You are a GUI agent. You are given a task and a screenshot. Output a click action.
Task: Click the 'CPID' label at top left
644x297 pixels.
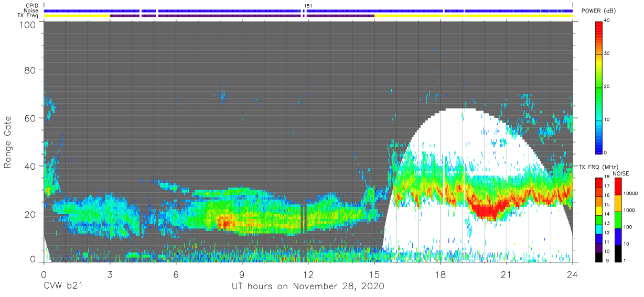point(31,6)
